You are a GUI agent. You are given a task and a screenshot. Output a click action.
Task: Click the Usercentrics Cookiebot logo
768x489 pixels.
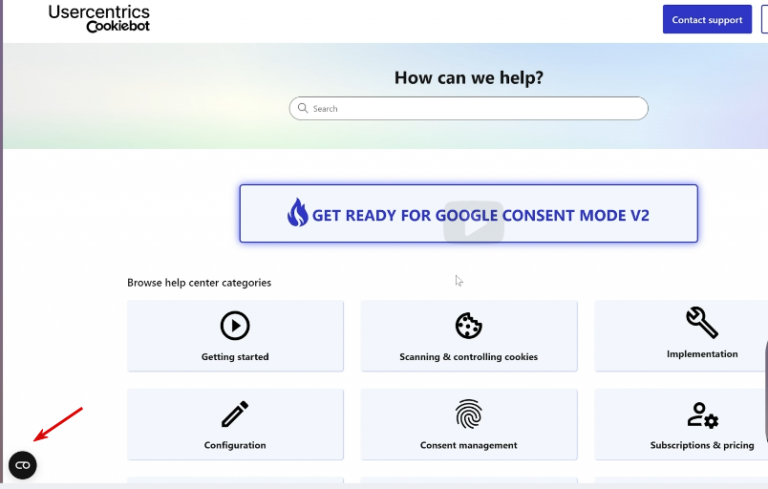pos(99,19)
